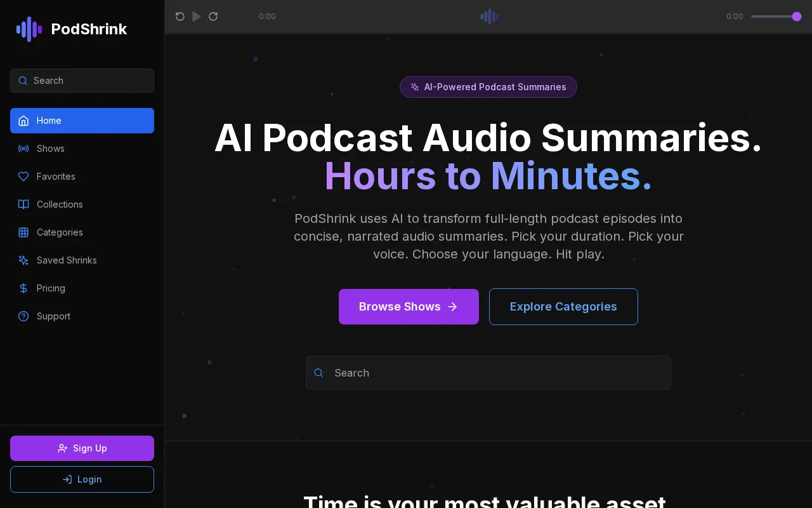
Task: Click the Explore Categories button
Action: (563, 307)
